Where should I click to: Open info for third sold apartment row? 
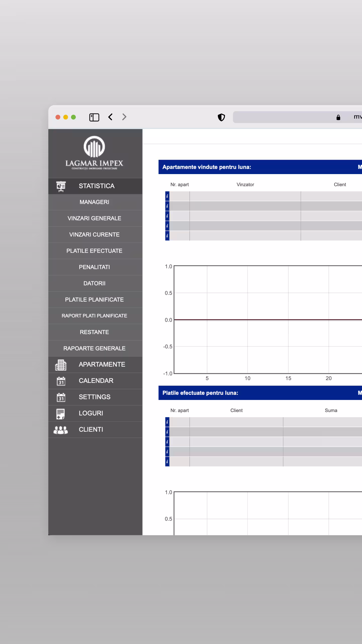(167, 216)
